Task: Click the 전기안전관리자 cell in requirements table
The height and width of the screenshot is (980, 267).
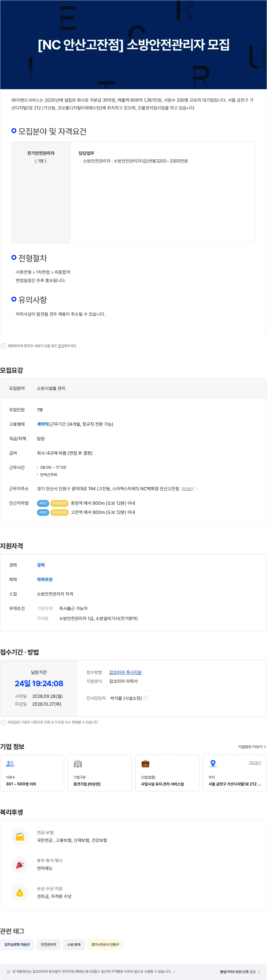Action: (41, 192)
